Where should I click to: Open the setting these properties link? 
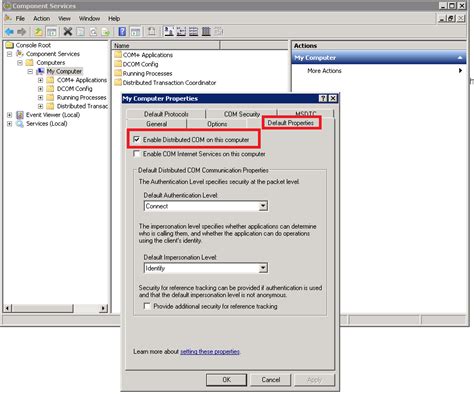[210, 352]
